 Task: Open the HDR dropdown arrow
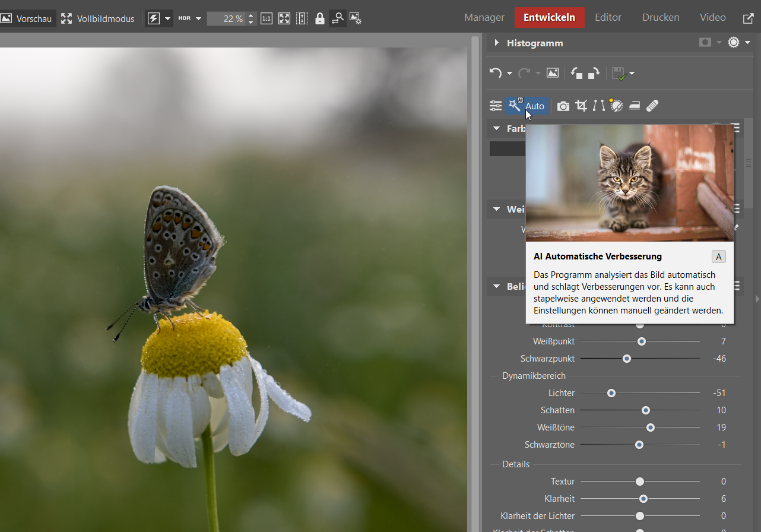(x=198, y=18)
